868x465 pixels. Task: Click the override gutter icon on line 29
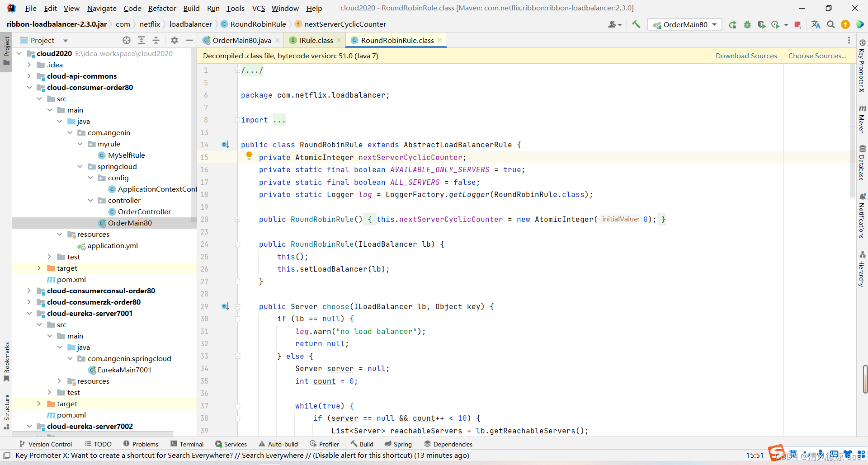coord(225,306)
